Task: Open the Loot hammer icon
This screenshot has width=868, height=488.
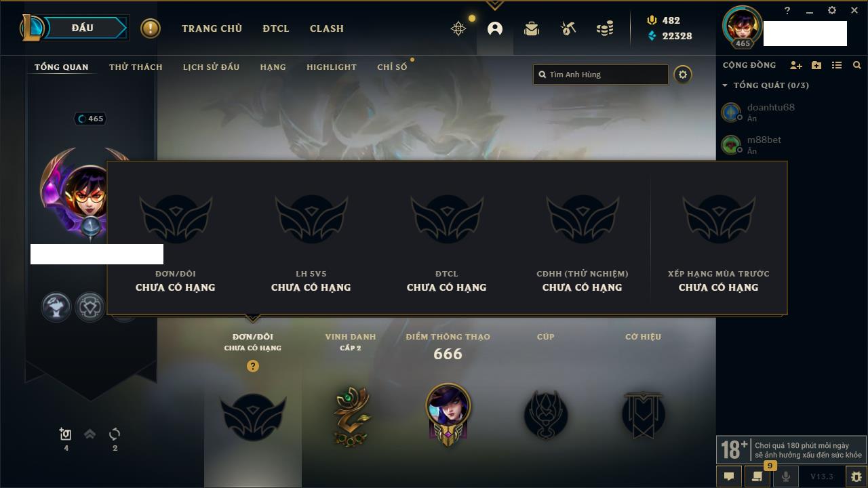Action: coord(568,28)
